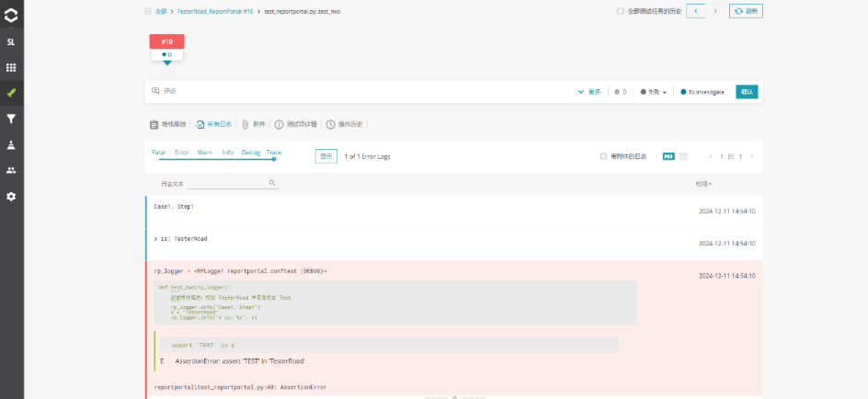
Task: Click breadcrumb text test_reportportal.py::test_two
Action: (303, 11)
